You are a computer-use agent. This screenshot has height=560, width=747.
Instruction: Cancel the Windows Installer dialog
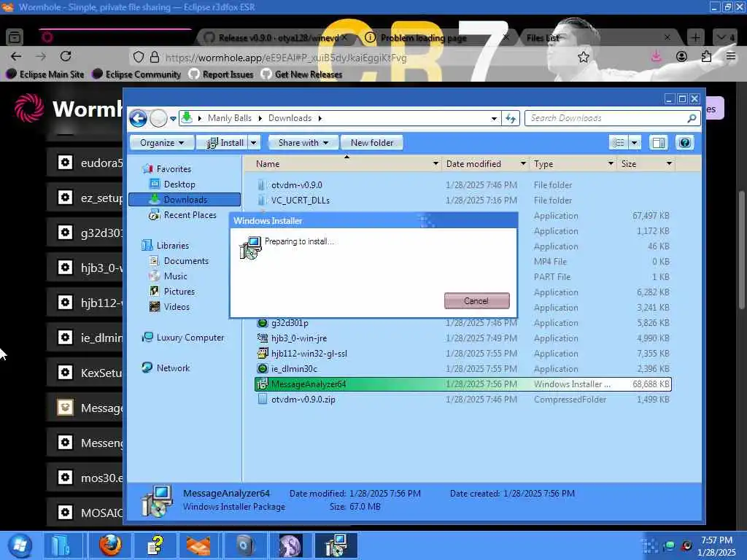coord(477,301)
